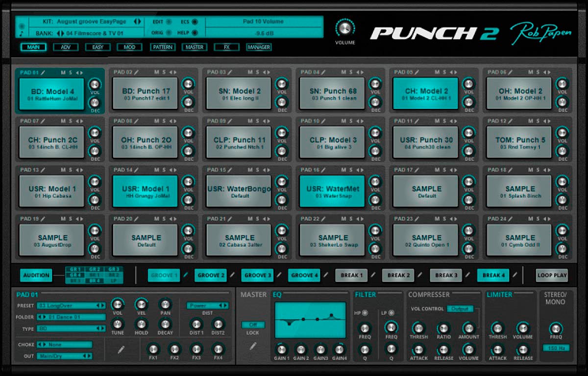Click the EQ curve display
Screen dimensions: 588x376
311,320
